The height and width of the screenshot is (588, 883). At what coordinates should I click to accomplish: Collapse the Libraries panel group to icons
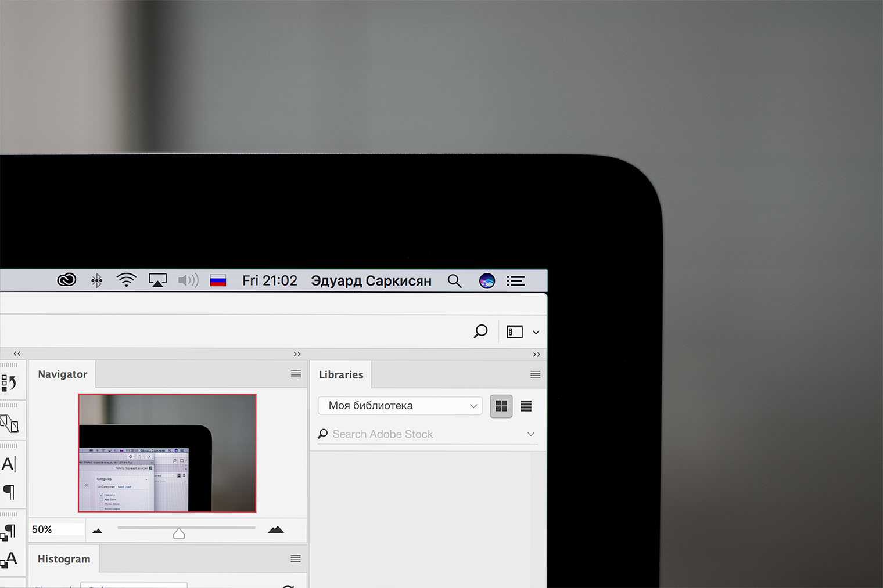tap(536, 355)
